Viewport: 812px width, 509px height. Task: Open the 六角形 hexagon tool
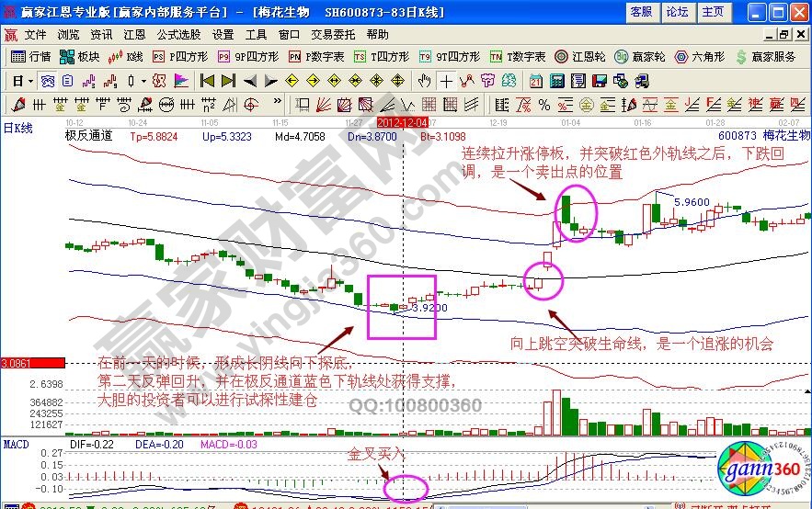click(700, 57)
